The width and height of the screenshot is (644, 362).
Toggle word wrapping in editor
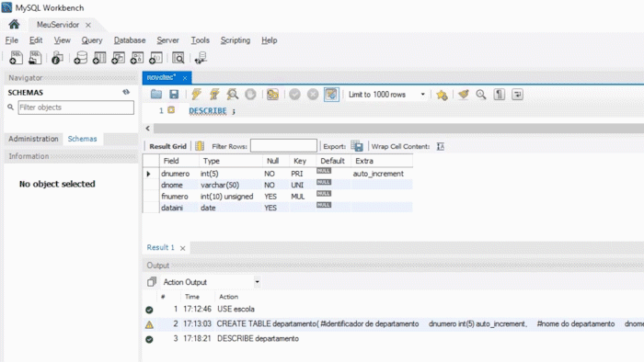(517, 95)
